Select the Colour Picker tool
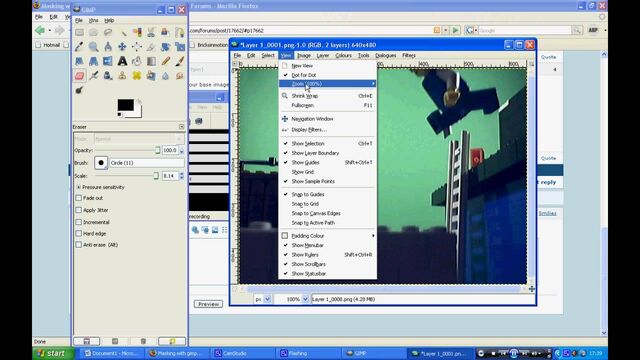 [79, 47]
